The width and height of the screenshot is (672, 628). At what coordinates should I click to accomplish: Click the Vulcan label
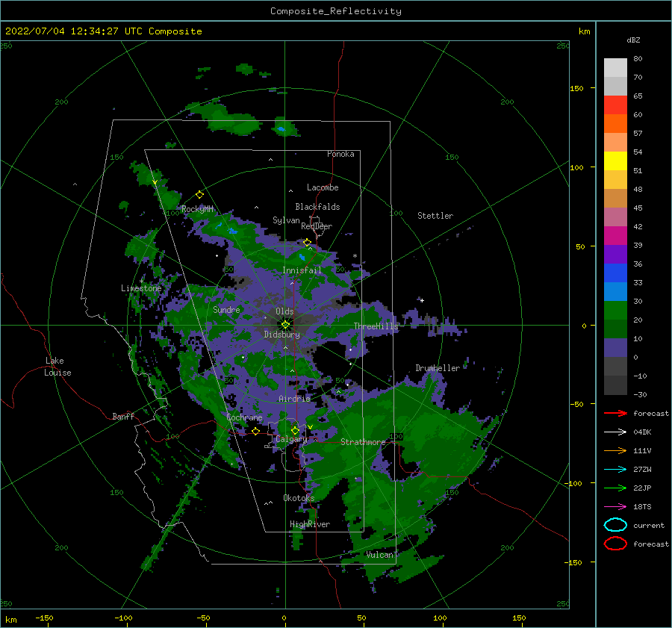tap(380, 555)
